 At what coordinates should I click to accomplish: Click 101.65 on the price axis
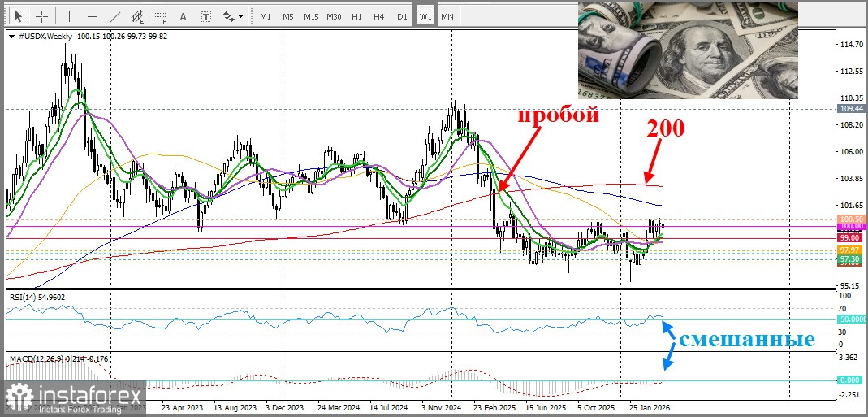pos(852,205)
